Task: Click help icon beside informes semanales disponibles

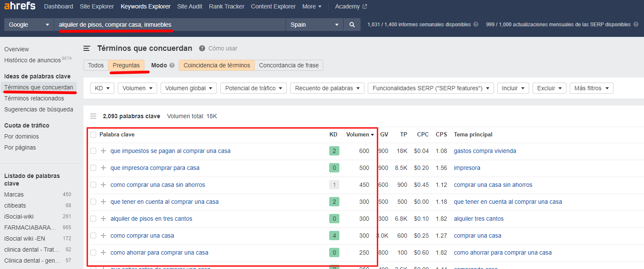Action: click(x=476, y=25)
